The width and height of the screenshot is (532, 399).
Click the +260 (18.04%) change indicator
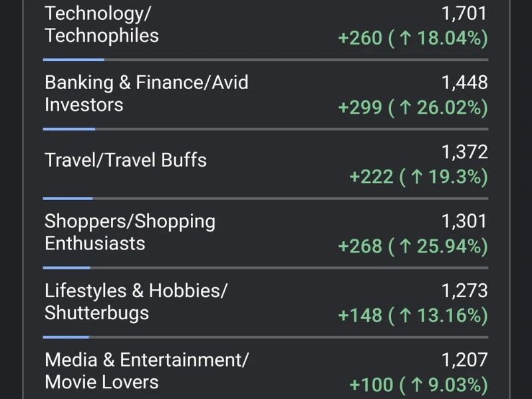click(413, 38)
